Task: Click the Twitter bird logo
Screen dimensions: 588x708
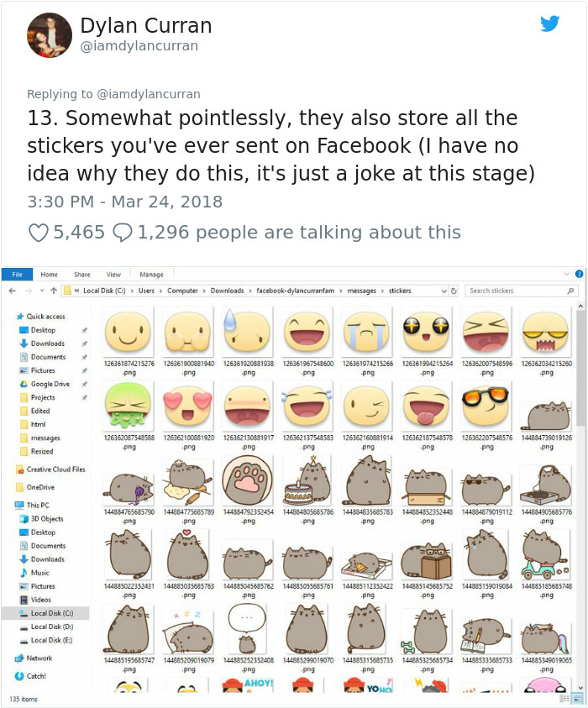Action: coord(549,24)
